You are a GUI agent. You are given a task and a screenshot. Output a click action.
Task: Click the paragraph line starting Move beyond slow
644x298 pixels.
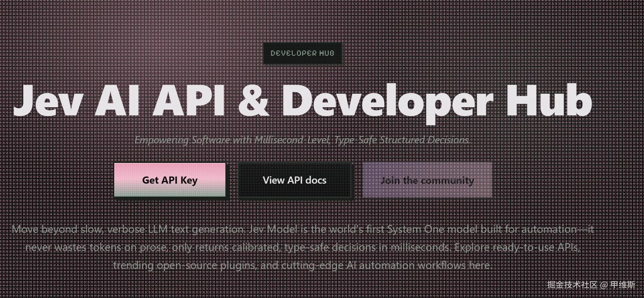(x=303, y=229)
